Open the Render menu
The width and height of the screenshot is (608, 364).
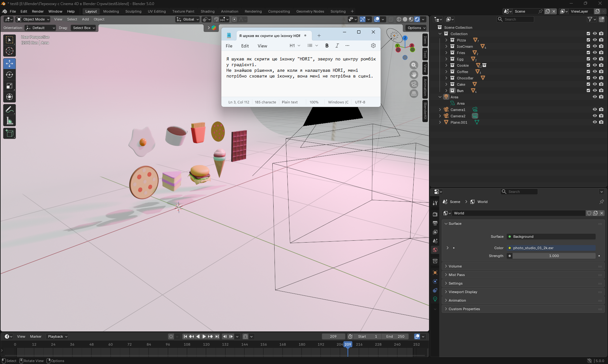coord(38,11)
